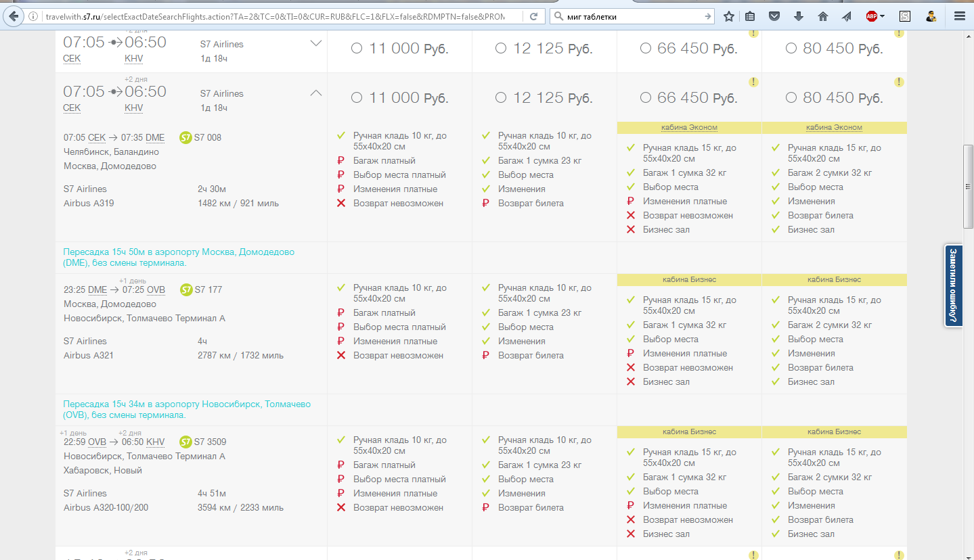Select 11 000 Руб. fare in expanded flight
The height and width of the screenshot is (560, 974).
(x=357, y=97)
